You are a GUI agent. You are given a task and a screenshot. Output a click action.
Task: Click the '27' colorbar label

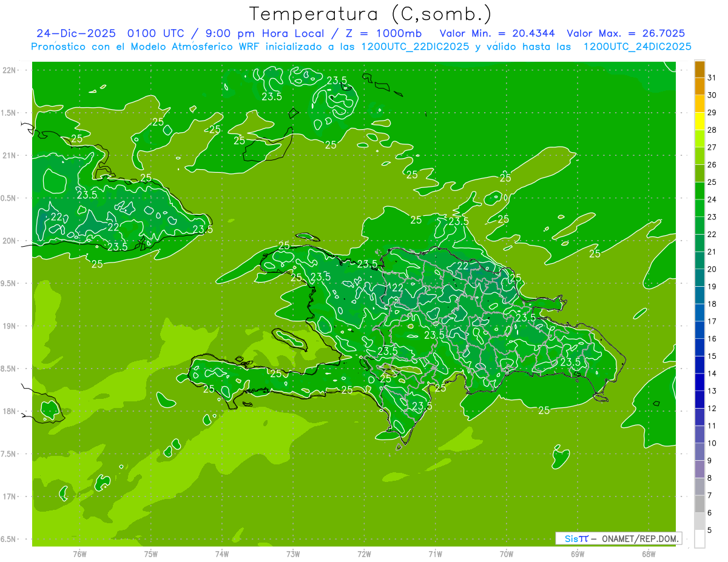[x=712, y=147]
